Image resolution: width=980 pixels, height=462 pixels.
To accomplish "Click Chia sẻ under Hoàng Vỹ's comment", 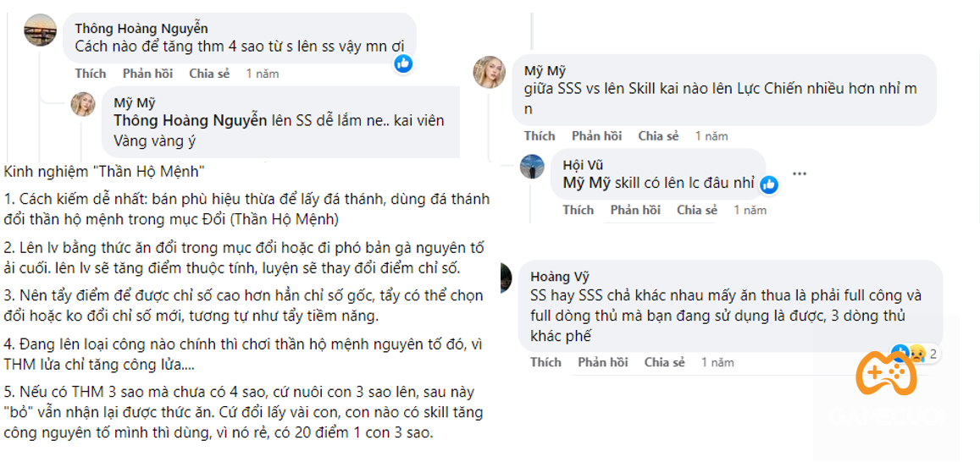I will (664, 362).
